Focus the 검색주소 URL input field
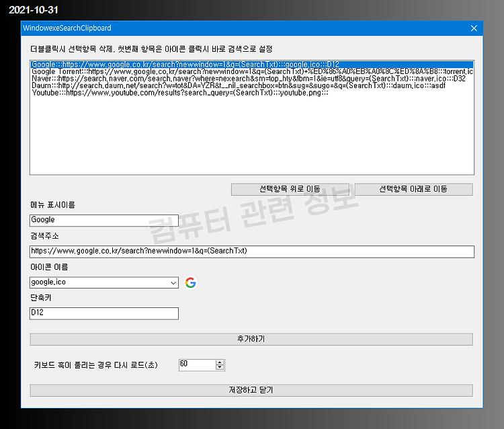Viewport: 504px width, 429px height. [252, 251]
